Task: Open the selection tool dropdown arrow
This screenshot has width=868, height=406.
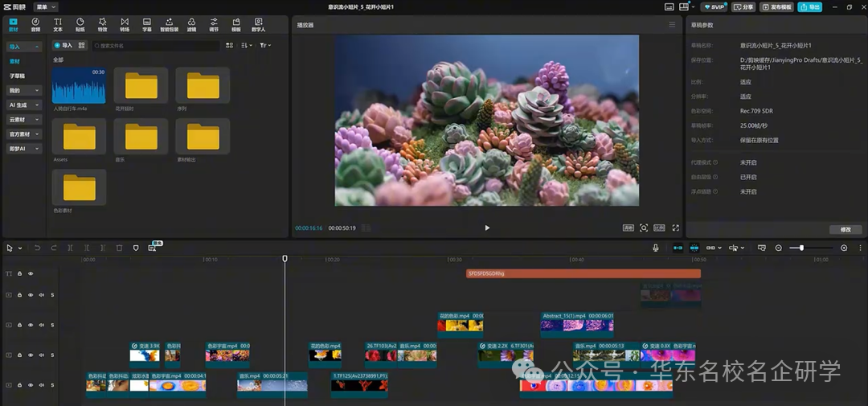Action: pyautogui.click(x=20, y=248)
